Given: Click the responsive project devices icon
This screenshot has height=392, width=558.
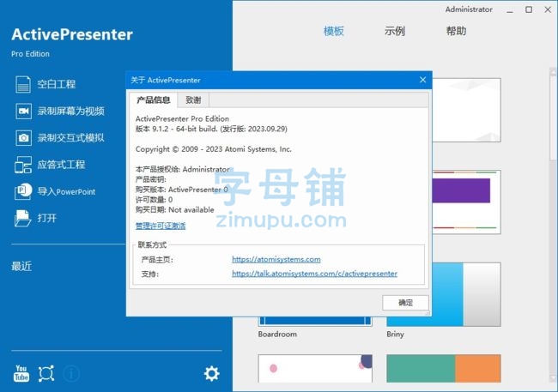Looking at the screenshot, I should point(23,165).
